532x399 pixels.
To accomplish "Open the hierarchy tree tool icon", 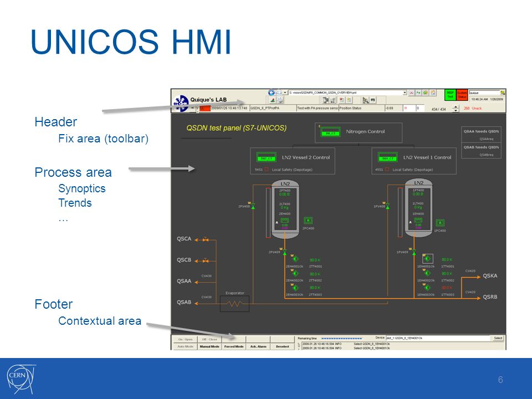I will [x=365, y=100].
